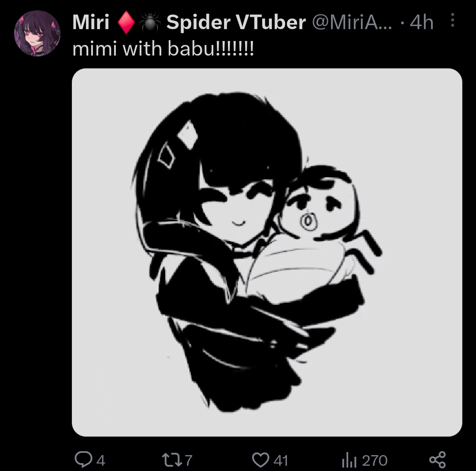
Task: Click the 4h post timestamp
Action: (421, 22)
